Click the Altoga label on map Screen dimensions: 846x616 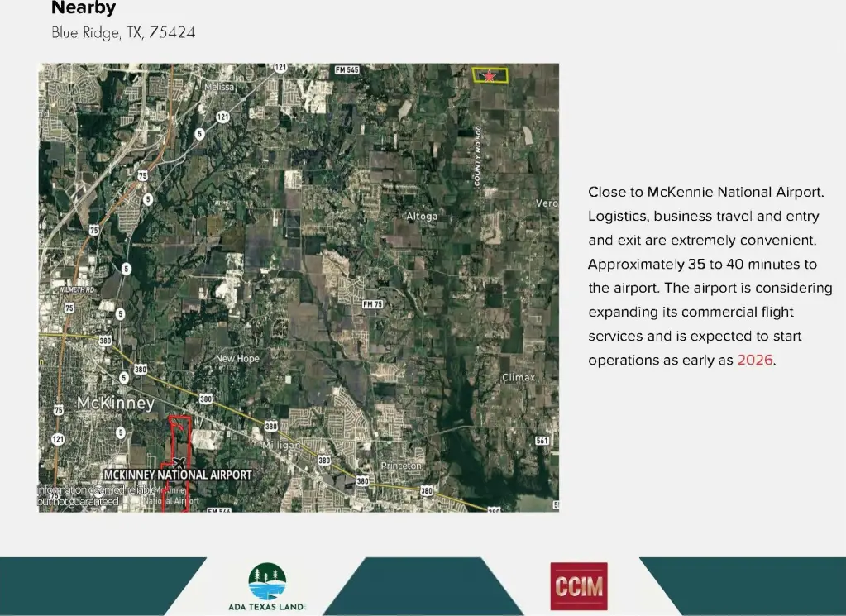click(x=422, y=217)
